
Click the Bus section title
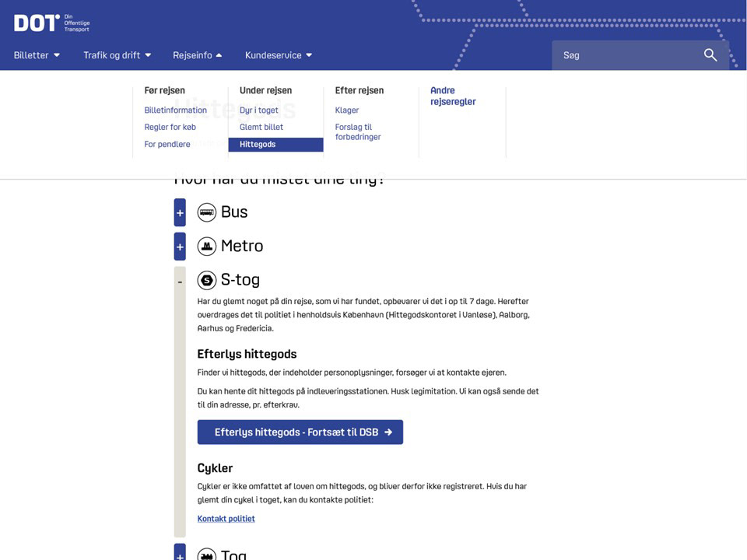234,212
